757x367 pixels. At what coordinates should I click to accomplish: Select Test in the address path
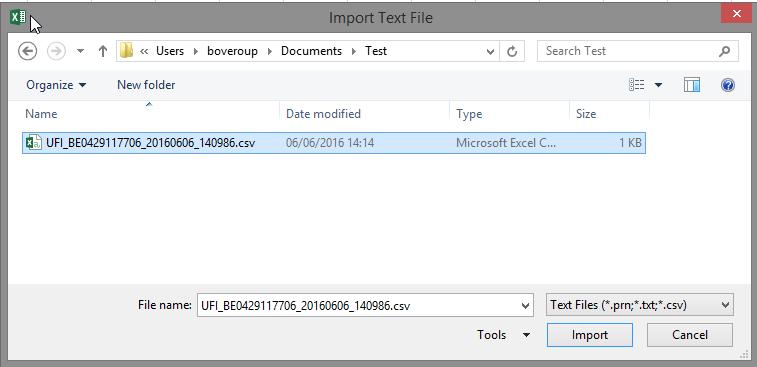pos(376,51)
